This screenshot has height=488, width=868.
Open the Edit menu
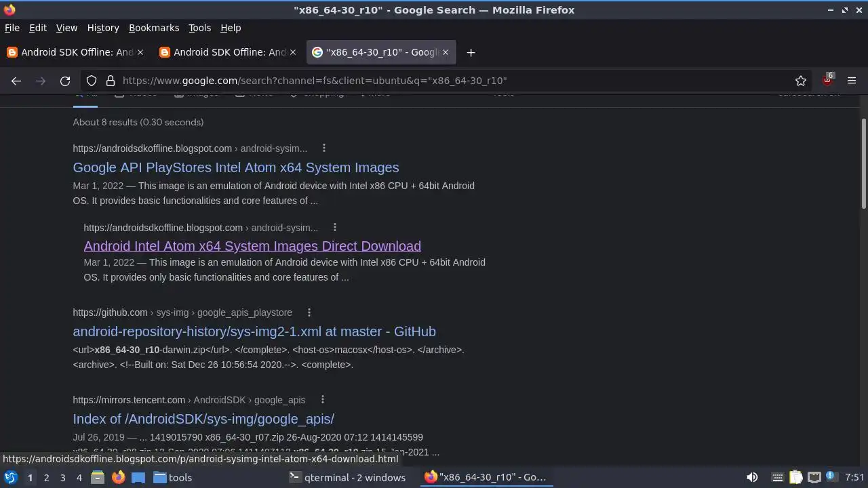[x=38, y=28]
